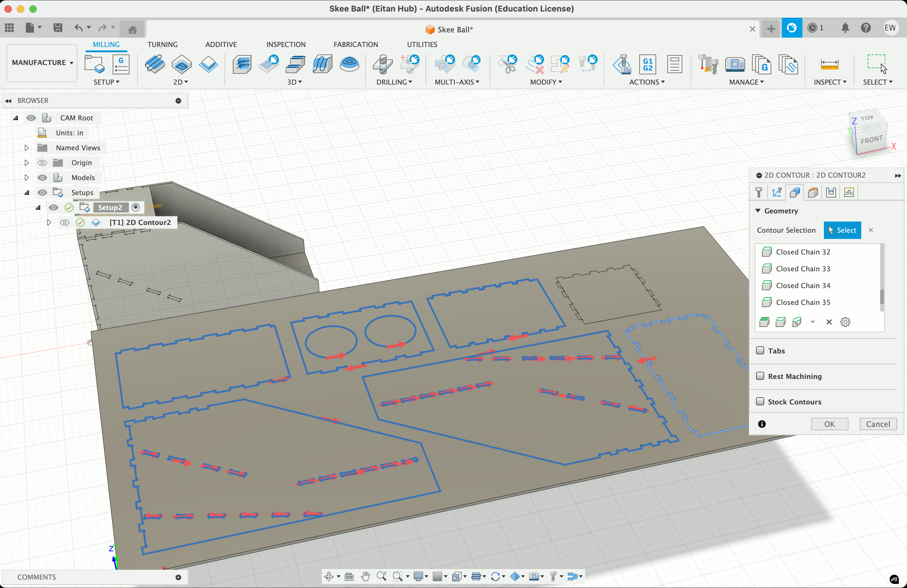This screenshot has width=907, height=588.
Task: Select the Drill operation icon
Action: coord(383,64)
